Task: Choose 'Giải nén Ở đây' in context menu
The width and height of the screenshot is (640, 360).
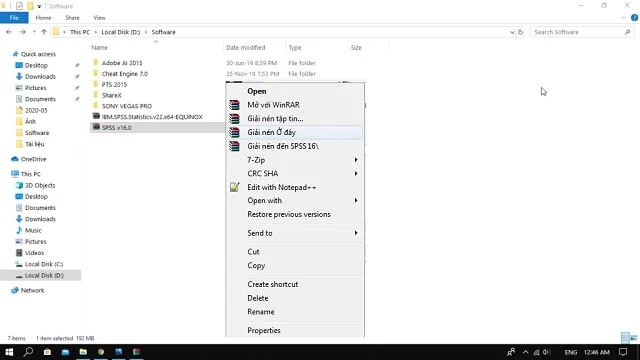Action: 294,132
